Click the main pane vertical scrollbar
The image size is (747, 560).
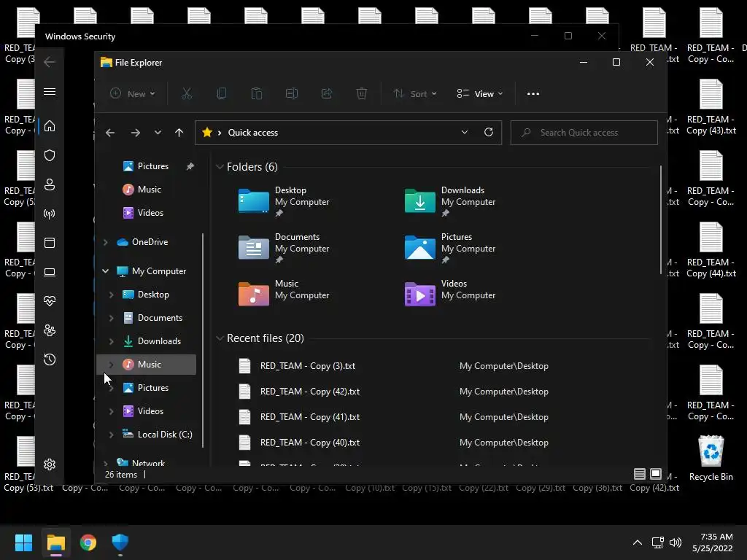point(661,219)
